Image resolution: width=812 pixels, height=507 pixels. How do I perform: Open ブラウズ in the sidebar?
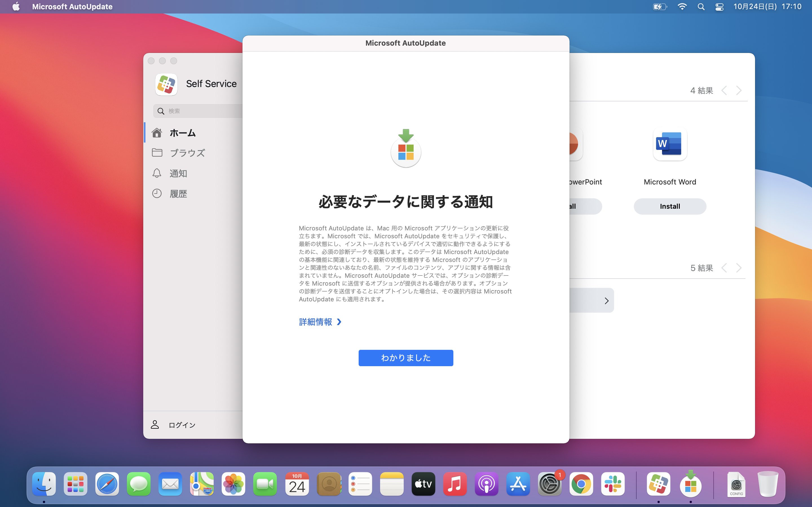(x=187, y=153)
